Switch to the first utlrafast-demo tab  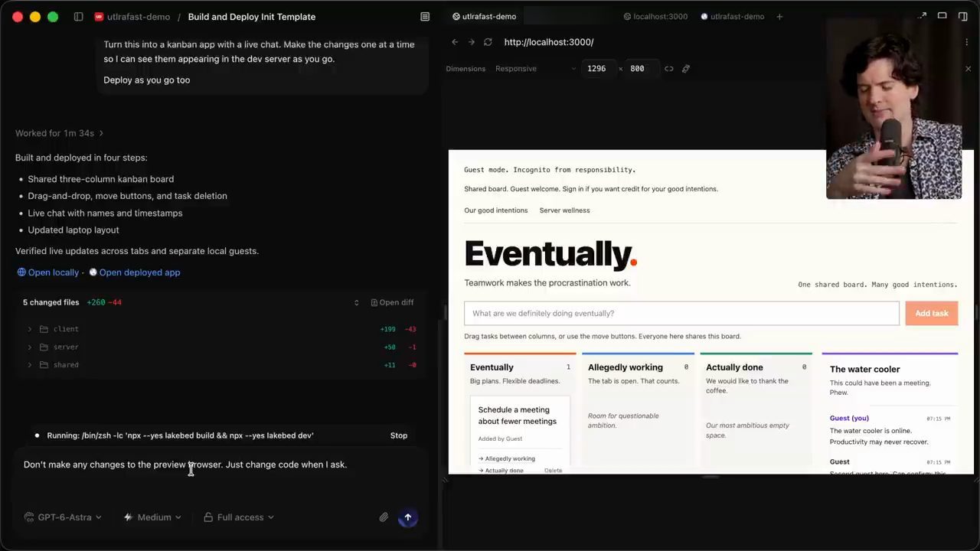(x=484, y=17)
